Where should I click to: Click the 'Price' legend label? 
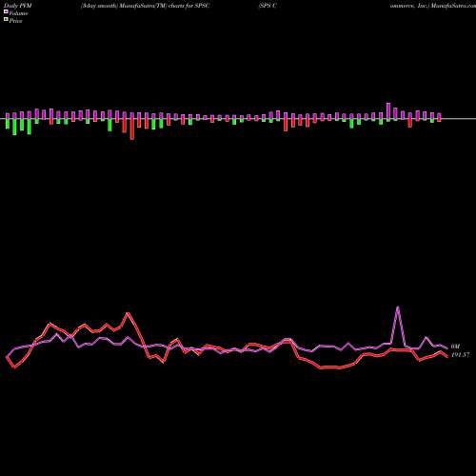(x=15, y=21)
